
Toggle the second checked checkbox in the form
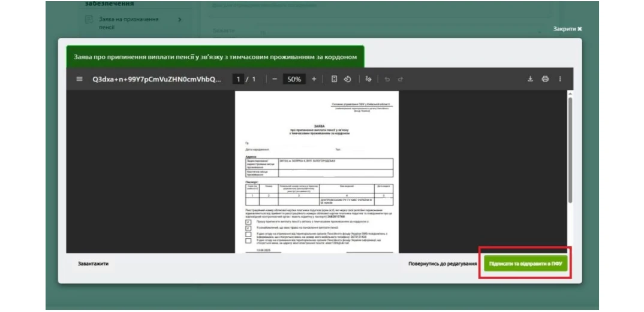(248, 228)
